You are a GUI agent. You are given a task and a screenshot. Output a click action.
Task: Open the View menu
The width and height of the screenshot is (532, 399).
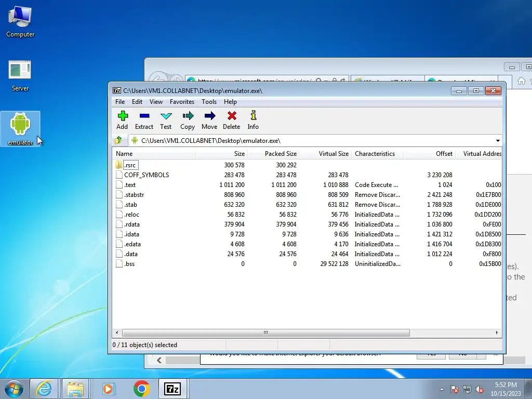coord(156,102)
